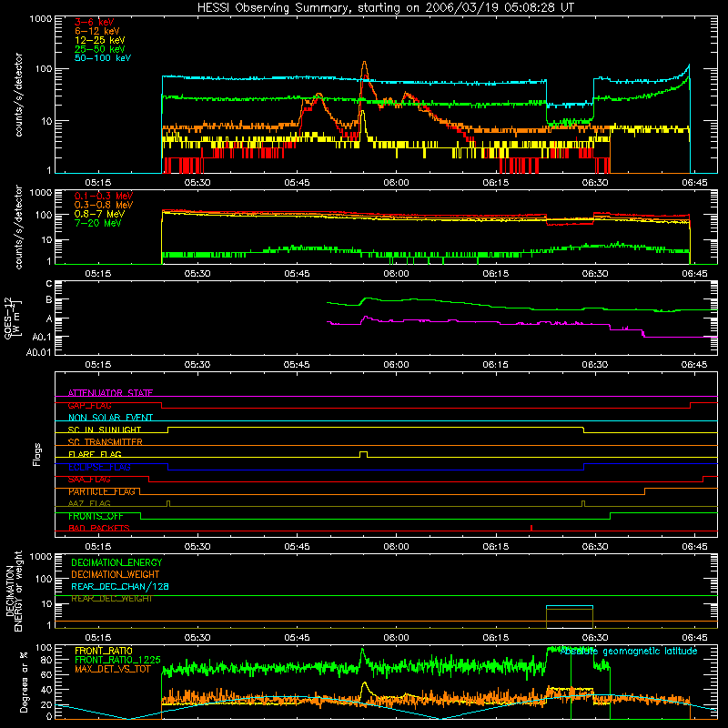Click the 7-20 MeV legend entry

point(98,223)
